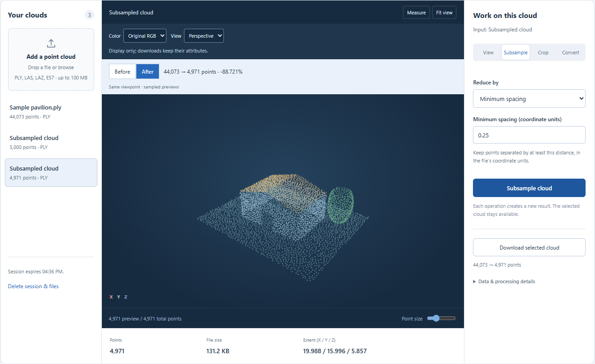Screen dimensions: 595x364
Task: Select Sample pavilion.ply in cloud list
Action: pos(51,112)
